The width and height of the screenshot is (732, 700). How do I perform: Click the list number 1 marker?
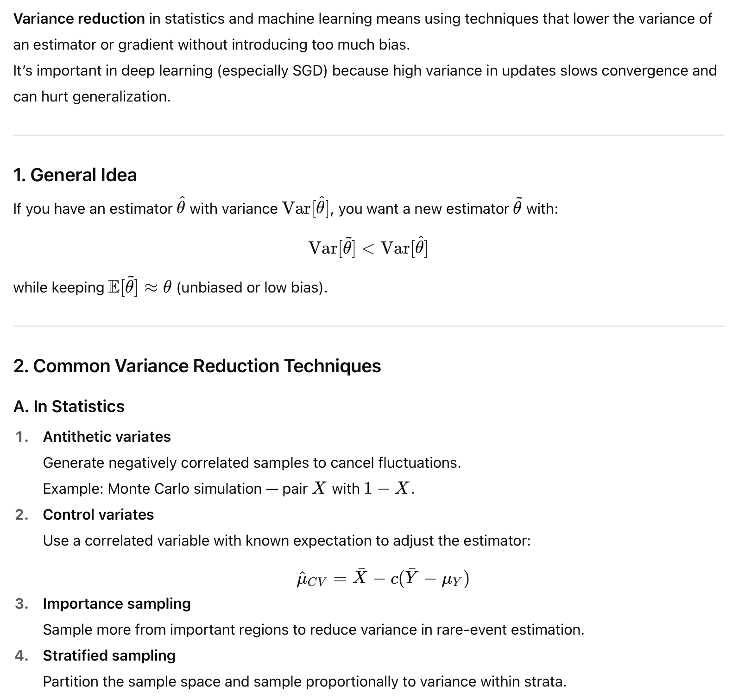pyautogui.click(x=22, y=437)
